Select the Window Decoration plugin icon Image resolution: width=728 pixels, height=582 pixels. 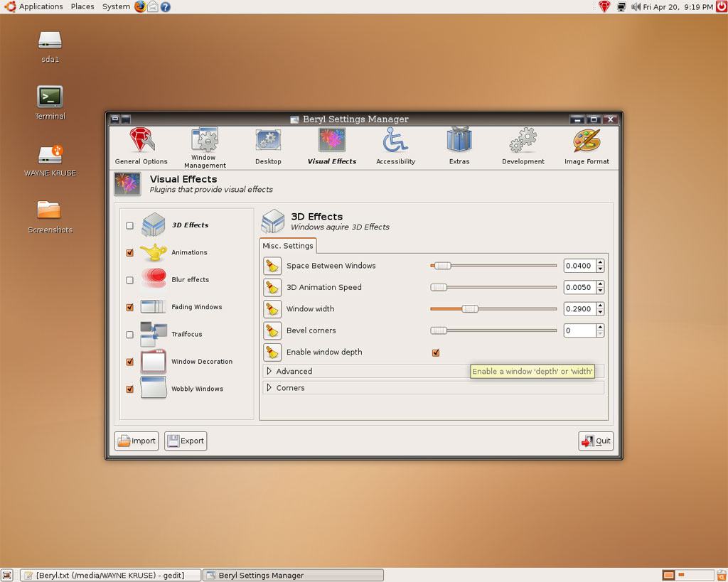154,362
